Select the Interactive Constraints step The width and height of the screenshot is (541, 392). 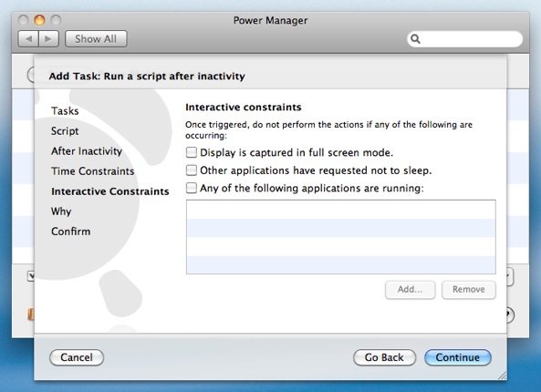point(110,191)
